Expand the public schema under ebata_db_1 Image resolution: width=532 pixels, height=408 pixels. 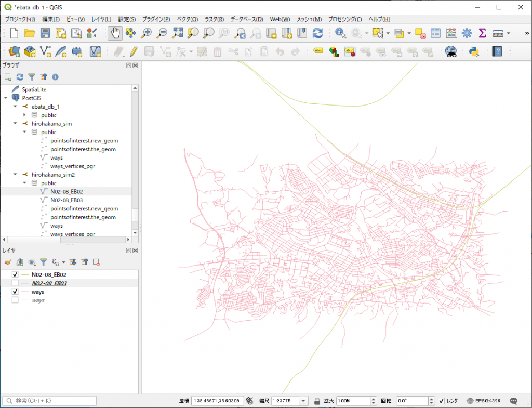point(24,115)
